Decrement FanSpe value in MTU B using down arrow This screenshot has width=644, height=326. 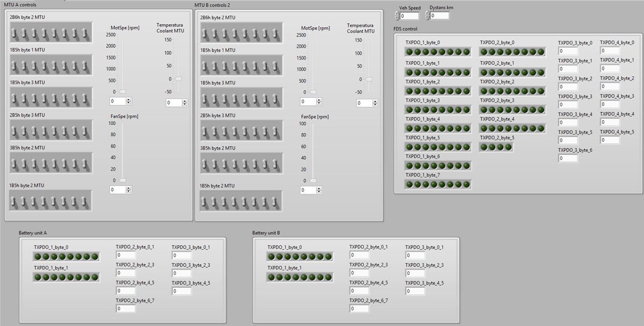click(x=320, y=191)
